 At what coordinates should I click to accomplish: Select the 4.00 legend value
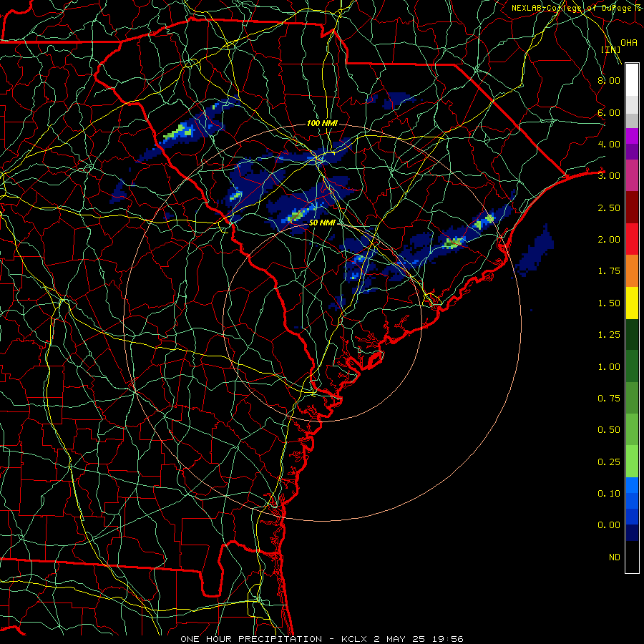[609, 144]
